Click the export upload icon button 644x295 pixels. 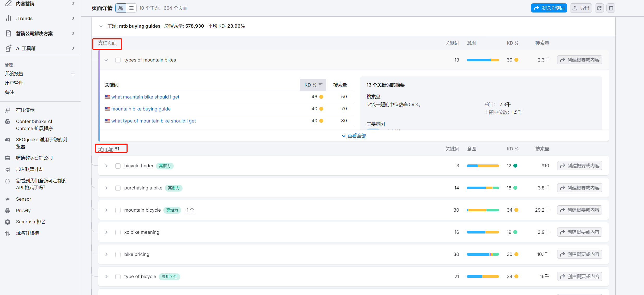click(581, 8)
